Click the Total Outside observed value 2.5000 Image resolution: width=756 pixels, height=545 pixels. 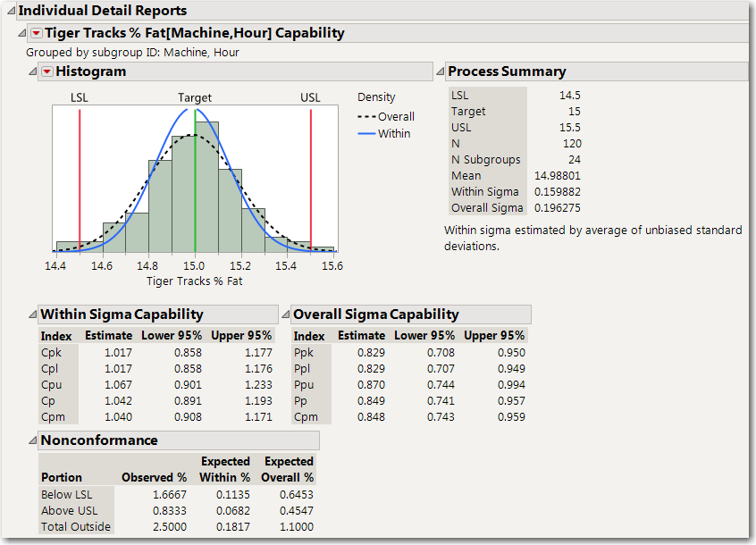[x=170, y=527]
